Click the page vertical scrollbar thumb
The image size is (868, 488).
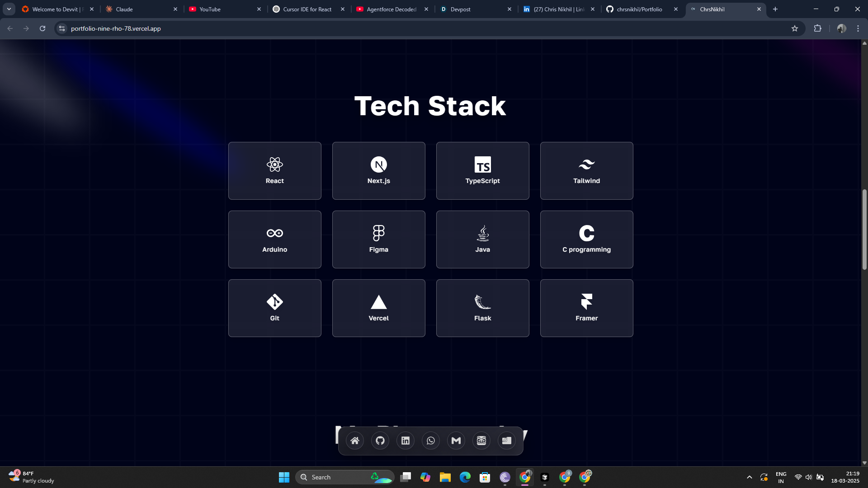tap(864, 230)
